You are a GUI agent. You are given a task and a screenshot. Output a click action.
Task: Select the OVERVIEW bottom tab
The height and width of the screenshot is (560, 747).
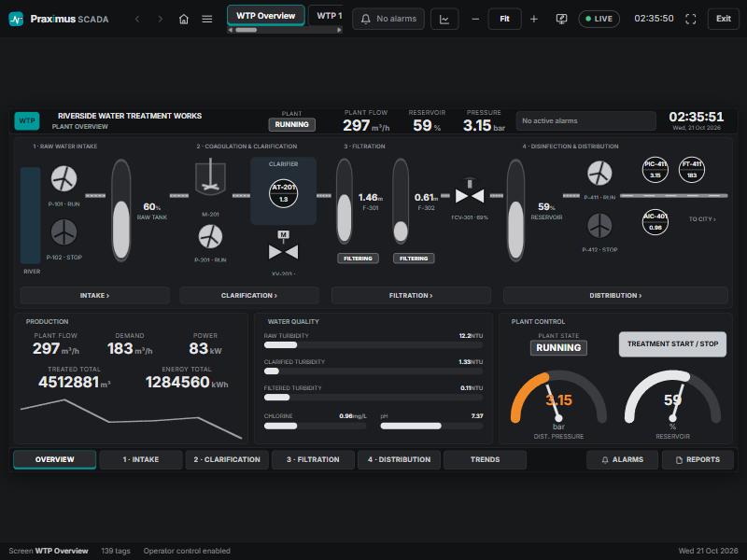[55, 459]
